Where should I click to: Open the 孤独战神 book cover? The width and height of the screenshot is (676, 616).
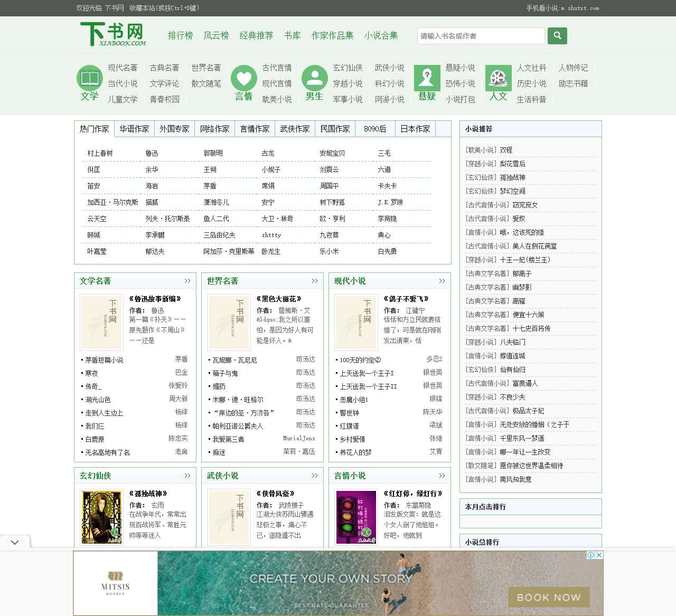pyautogui.click(x=101, y=517)
